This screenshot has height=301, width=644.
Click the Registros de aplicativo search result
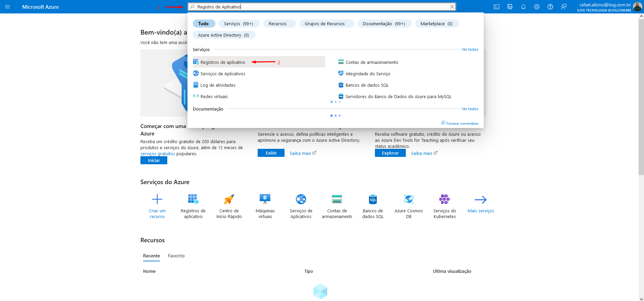[x=259, y=62]
